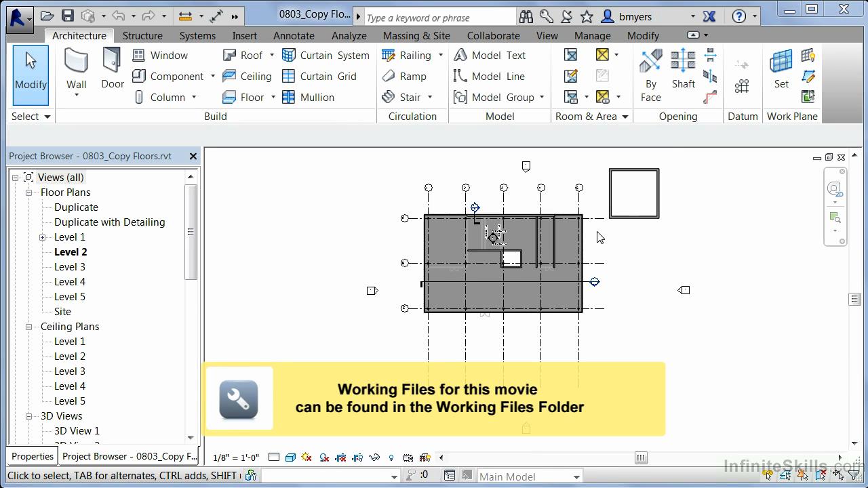Open the Reference Plane tool

808,76
